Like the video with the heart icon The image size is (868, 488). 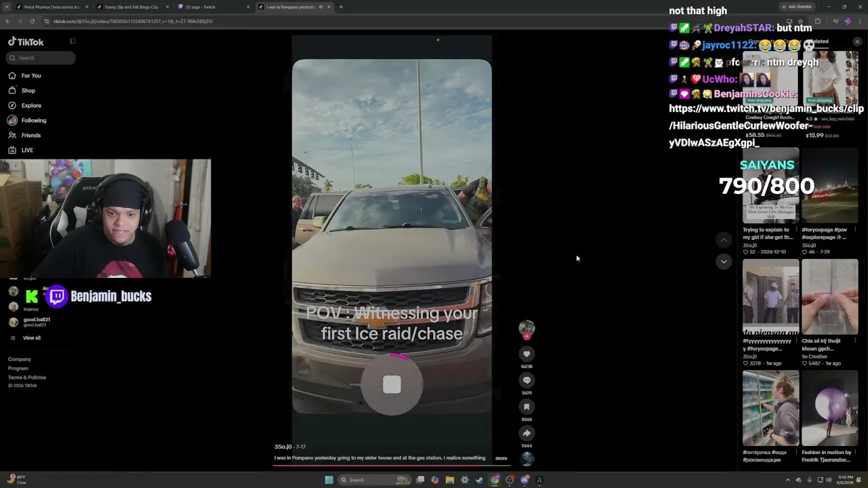click(x=526, y=354)
